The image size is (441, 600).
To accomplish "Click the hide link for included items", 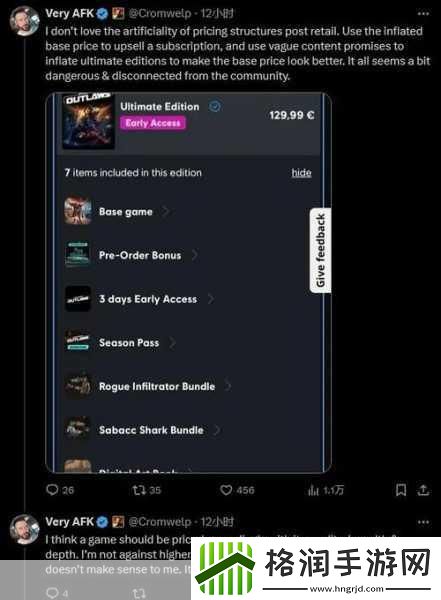I will pyautogui.click(x=301, y=173).
